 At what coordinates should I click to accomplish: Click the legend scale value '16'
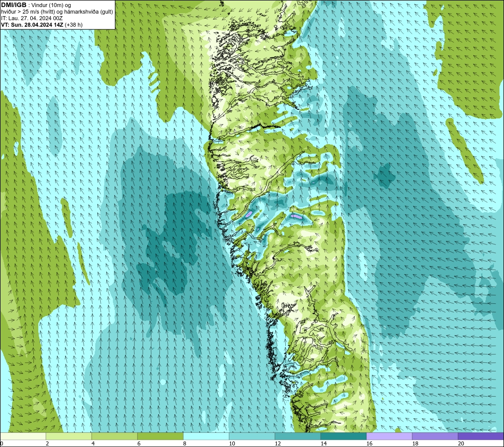click(369, 443)
